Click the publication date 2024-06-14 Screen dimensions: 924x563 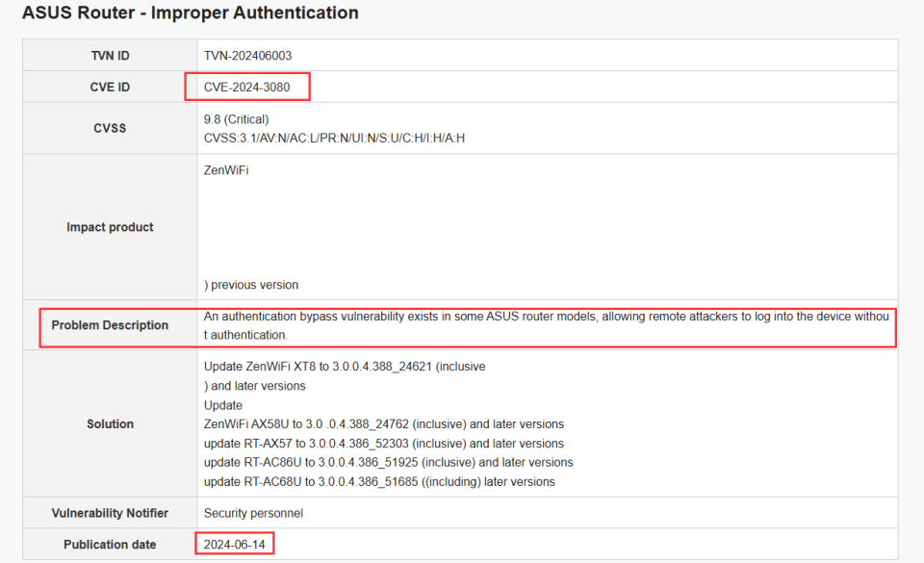click(235, 545)
